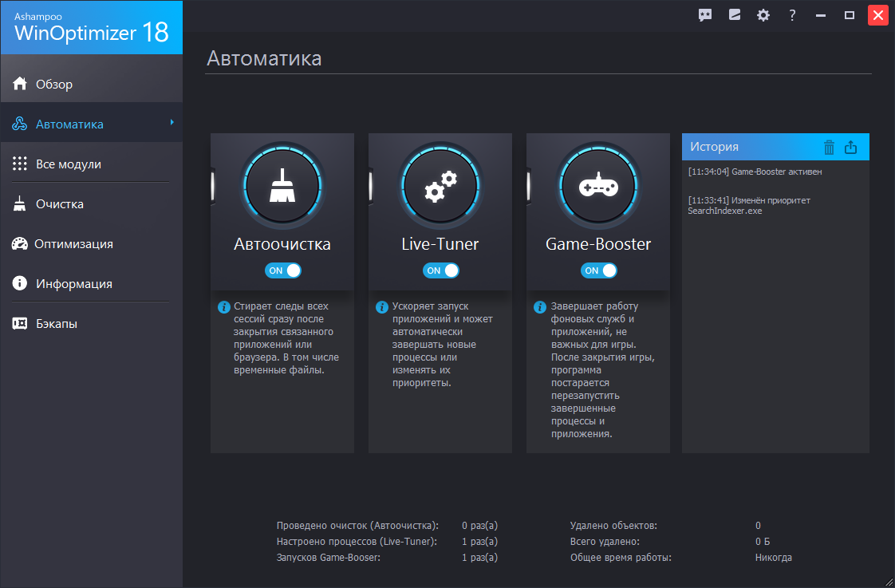Select the SearchIndexer.exe history entry
The height and width of the screenshot is (588, 895).
(x=750, y=205)
